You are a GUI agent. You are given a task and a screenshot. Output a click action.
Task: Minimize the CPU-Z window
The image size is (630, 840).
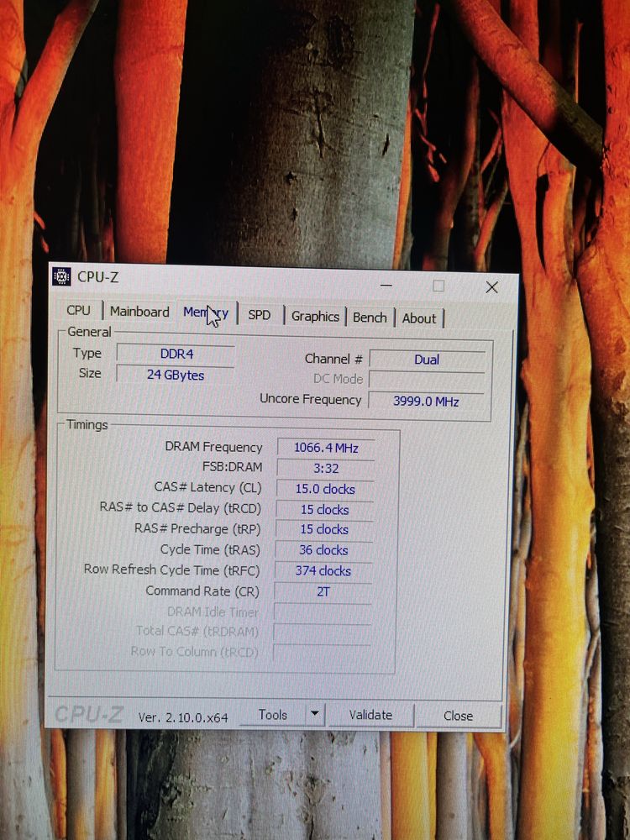(386, 285)
